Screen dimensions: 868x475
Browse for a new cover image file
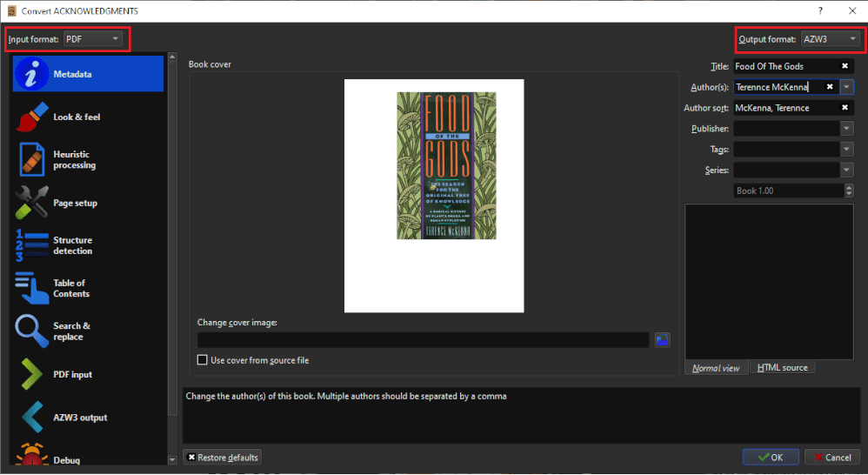[x=662, y=340]
